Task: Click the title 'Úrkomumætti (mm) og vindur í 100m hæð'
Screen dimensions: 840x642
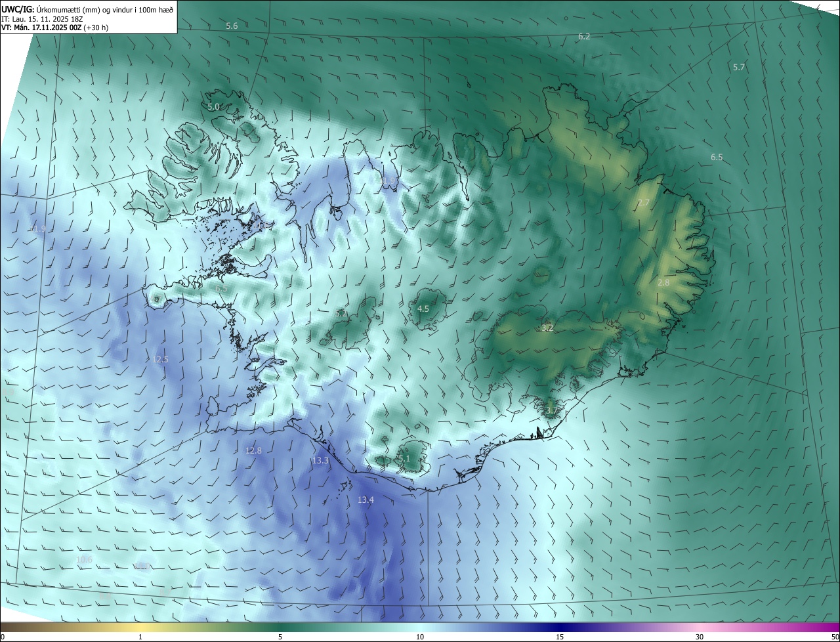Action: (x=106, y=9)
